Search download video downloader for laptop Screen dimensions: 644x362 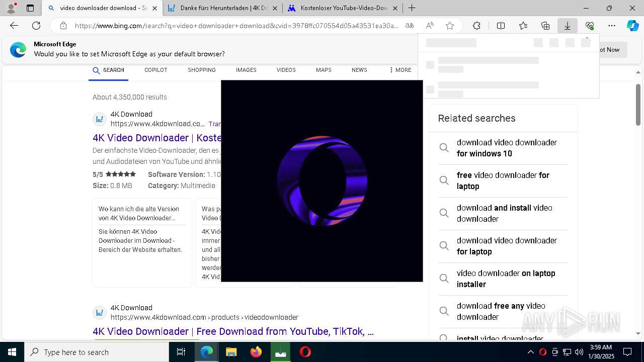click(x=503, y=246)
